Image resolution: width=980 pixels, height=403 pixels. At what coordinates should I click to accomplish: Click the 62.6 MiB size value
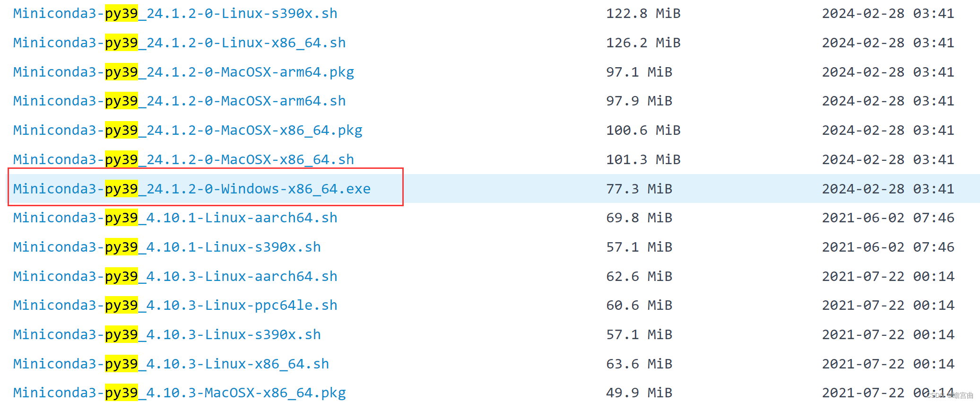[639, 277]
